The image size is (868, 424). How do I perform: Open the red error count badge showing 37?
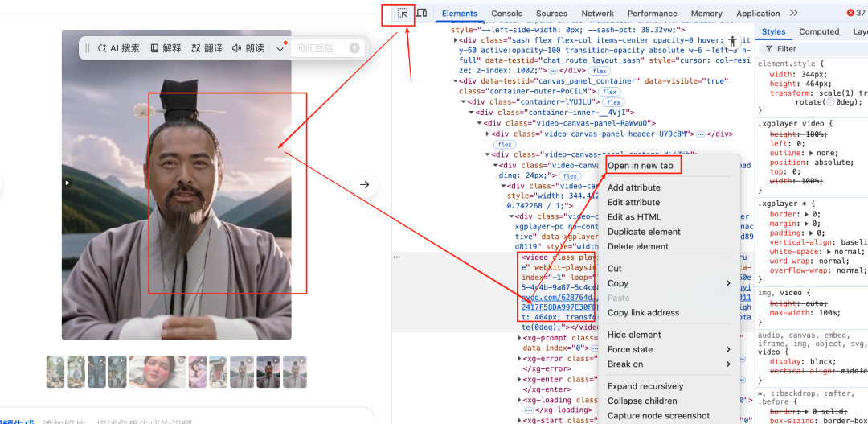tap(858, 14)
